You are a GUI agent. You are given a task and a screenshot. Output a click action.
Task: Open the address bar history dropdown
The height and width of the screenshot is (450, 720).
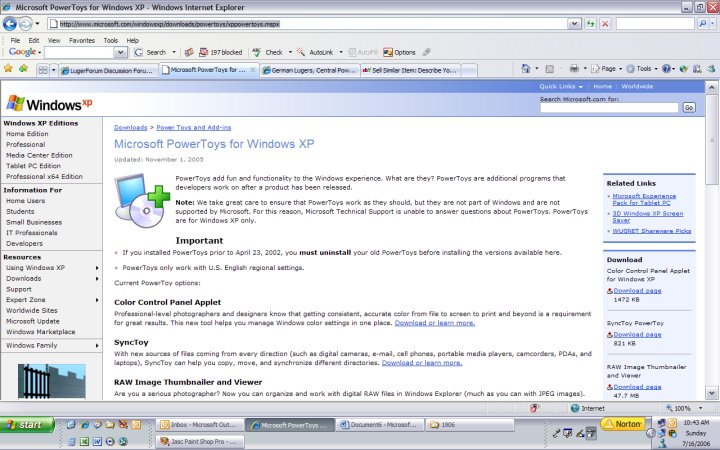574,23
